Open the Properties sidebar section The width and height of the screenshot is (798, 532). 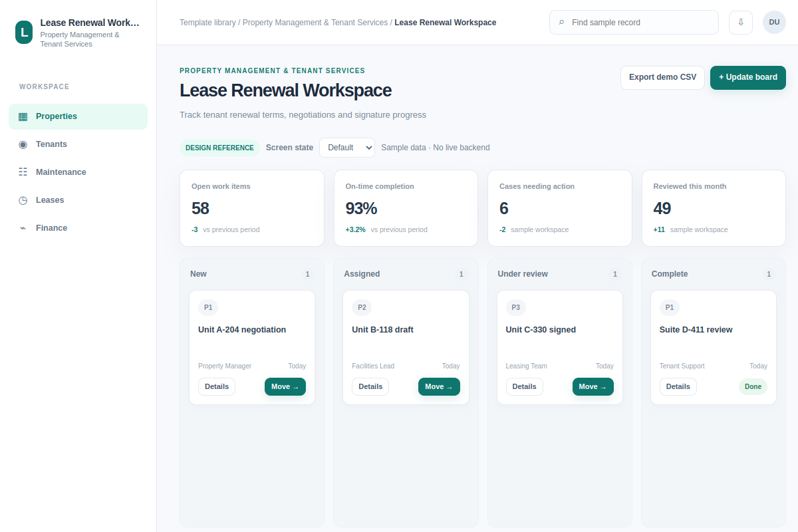click(78, 116)
